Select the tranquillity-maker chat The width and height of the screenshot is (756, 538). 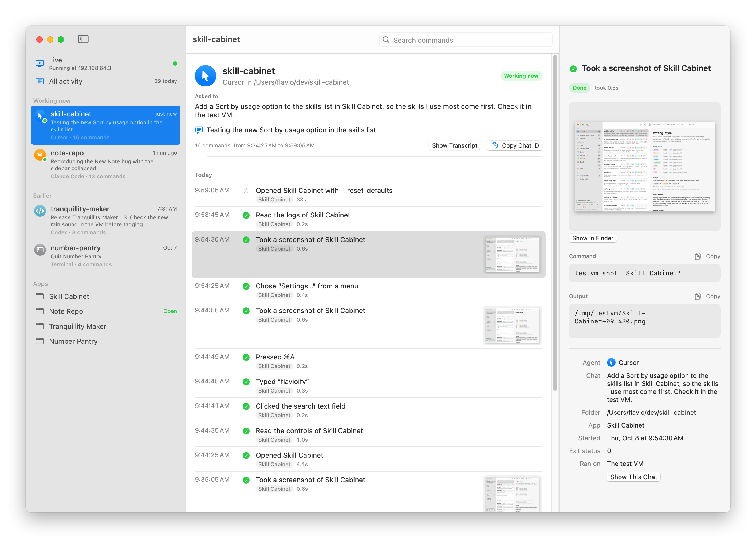[x=106, y=220]
